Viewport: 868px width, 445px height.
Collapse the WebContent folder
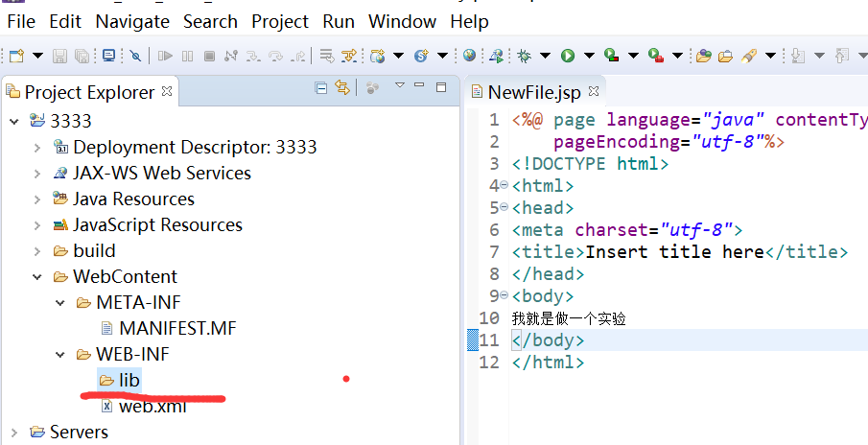36,277
